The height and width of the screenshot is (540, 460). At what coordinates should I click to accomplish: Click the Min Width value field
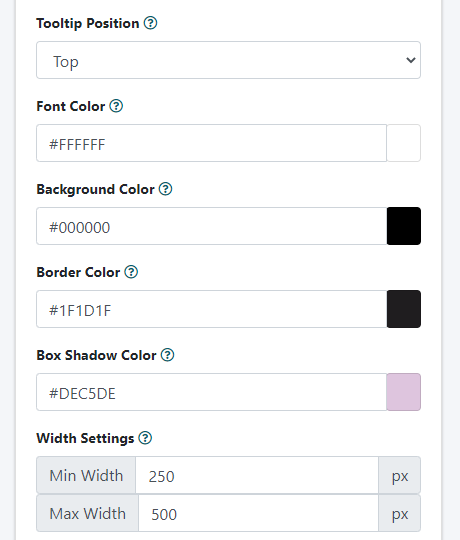point(257,475)
